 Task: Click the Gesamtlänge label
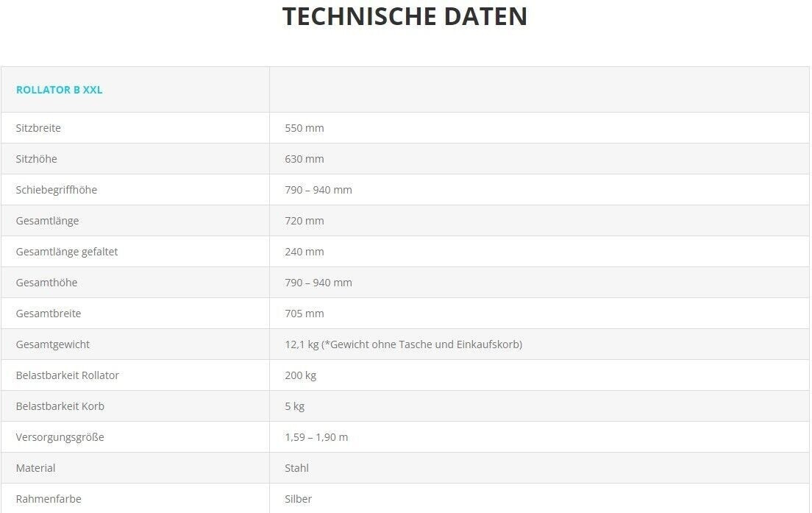pyautogui.click(x=47, y=222)
